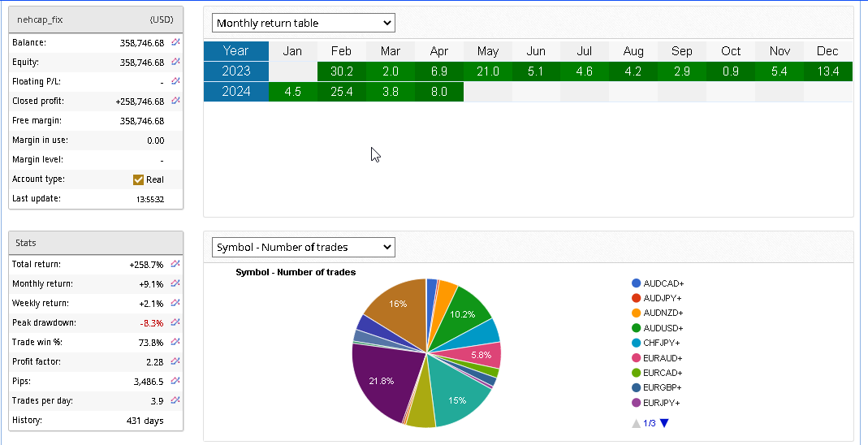Open the Trades per day chart icon

pyautogui.click(x=175, y=400)
